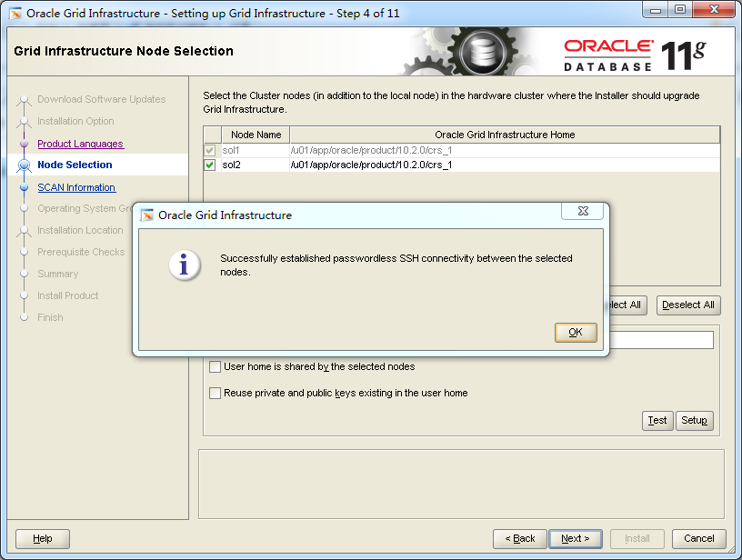Click the partially hidden Select All button
The width and height of the screenshot is (742, 560).
click(x=628, y=305)
